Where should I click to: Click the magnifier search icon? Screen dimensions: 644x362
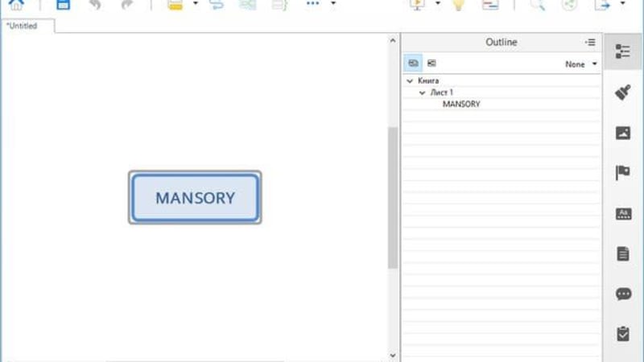coord(538,5)
